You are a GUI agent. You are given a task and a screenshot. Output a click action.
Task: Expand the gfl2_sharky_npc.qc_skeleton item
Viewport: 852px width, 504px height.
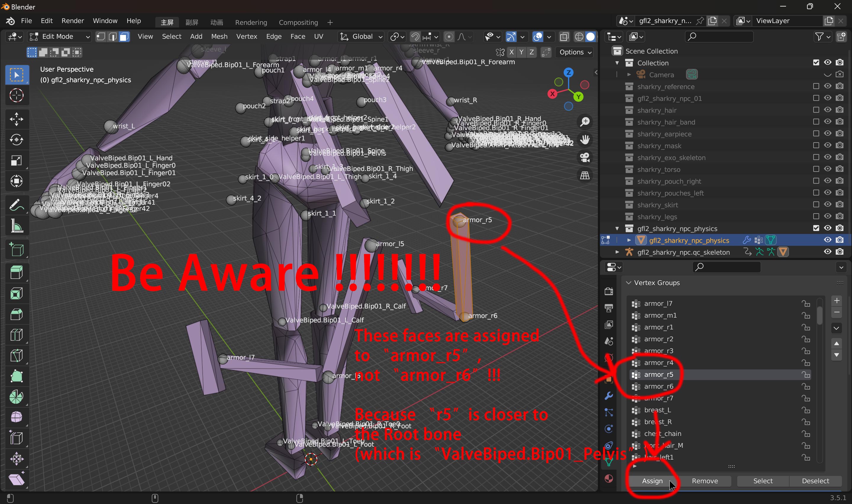(617, 252)
